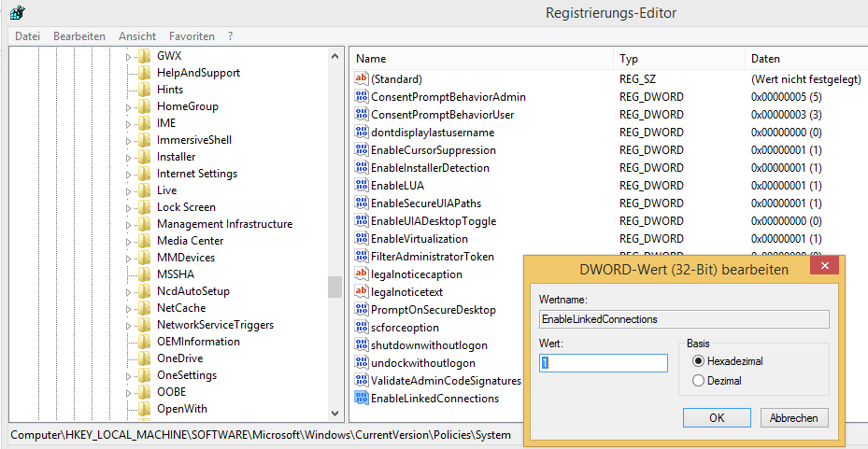The image size is (868, 449).
Task: Select the Hints tree item
Action: pos(170,89)
